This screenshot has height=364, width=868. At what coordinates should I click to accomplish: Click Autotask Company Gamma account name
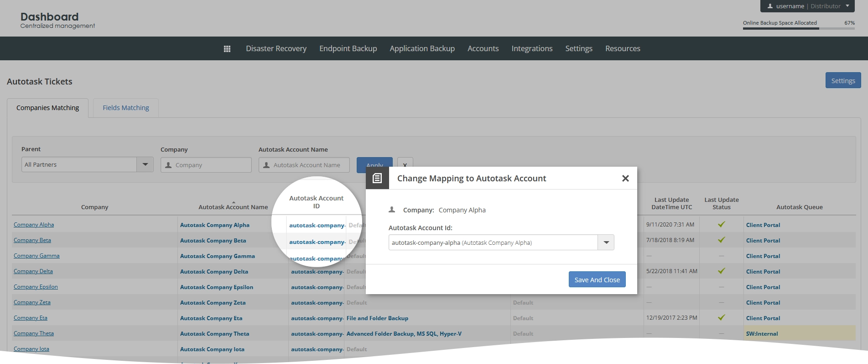pyautogui.click(x=218, y=256)
